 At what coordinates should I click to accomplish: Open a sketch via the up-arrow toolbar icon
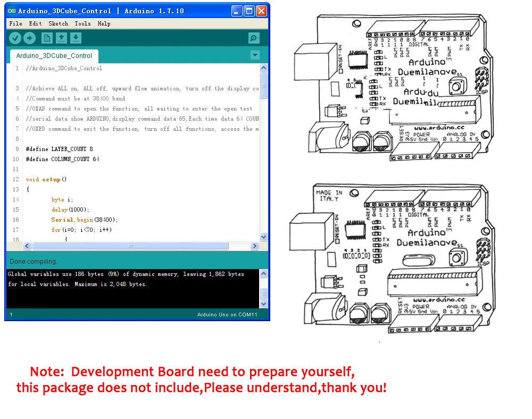[61, 38]
